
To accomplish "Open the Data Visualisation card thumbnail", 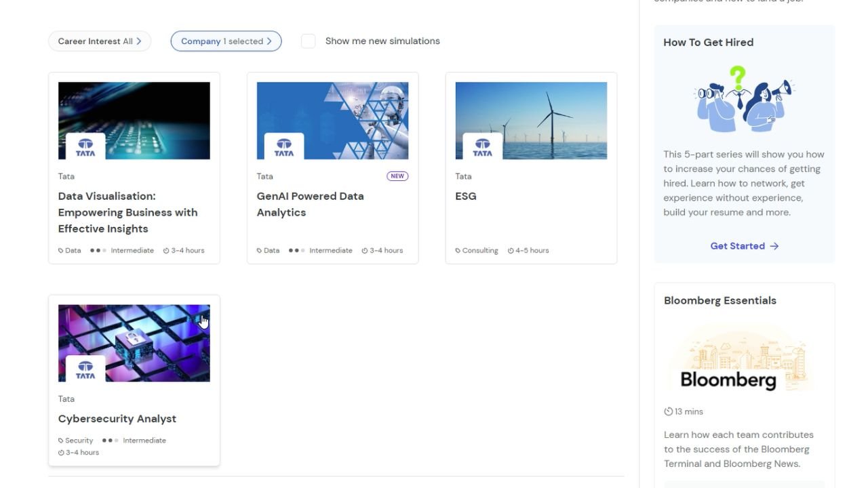I will point(134,121).
